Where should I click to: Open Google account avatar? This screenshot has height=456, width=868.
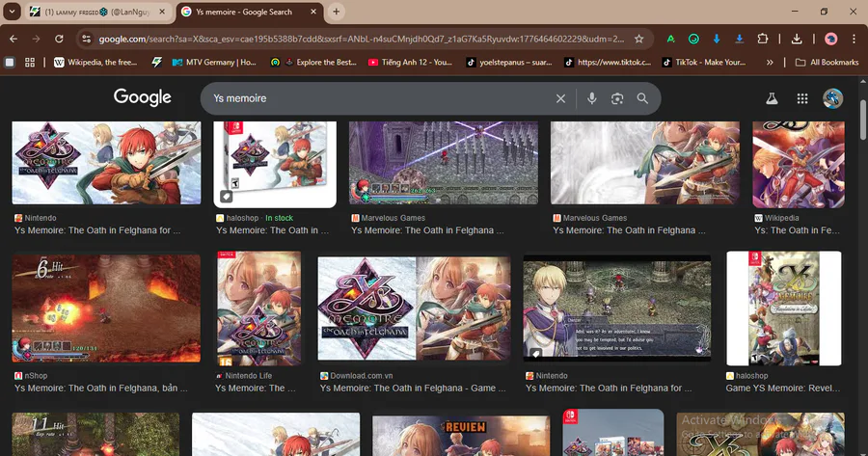pos(832,98)
